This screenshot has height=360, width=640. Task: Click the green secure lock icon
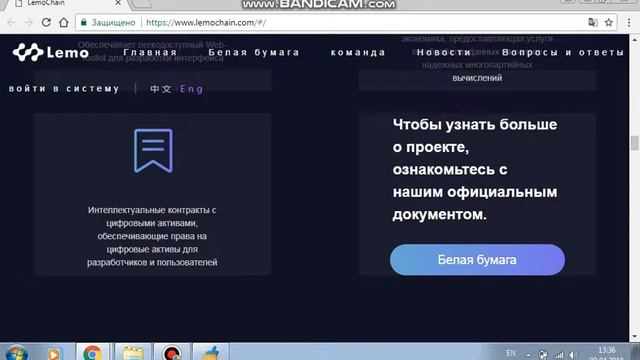84,22
